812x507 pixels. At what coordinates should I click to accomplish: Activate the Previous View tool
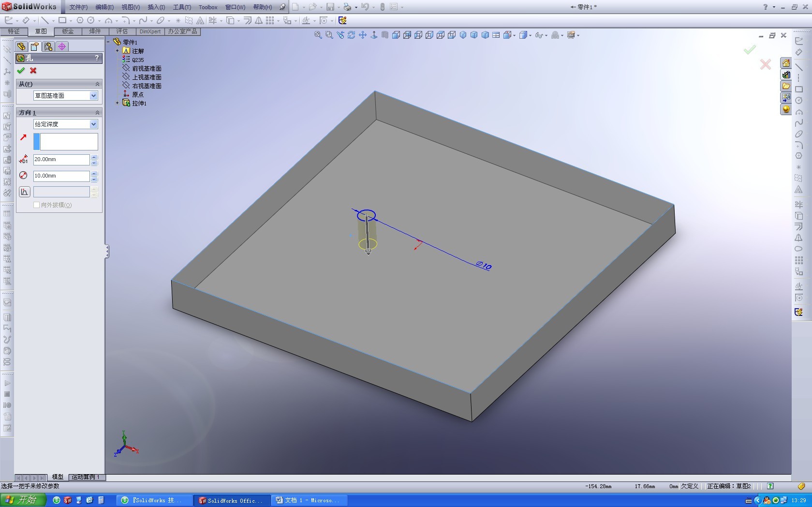click(x=340, y=35)
